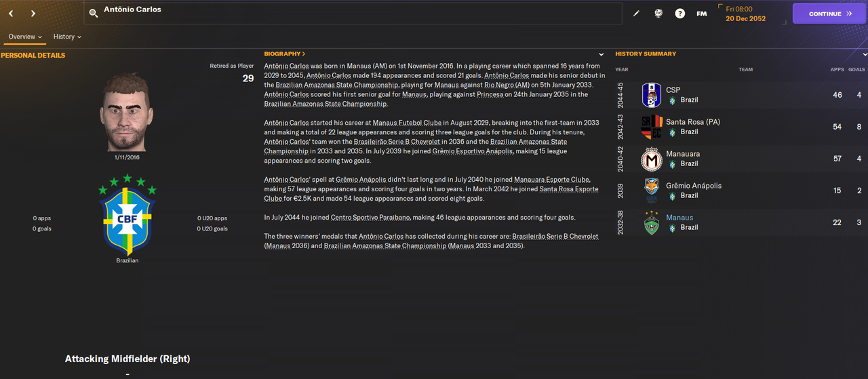The height and width of the screenshot is (379, 868).
Task: Click Brazil flag under Grêmio Anápolis
Action: 672,196
